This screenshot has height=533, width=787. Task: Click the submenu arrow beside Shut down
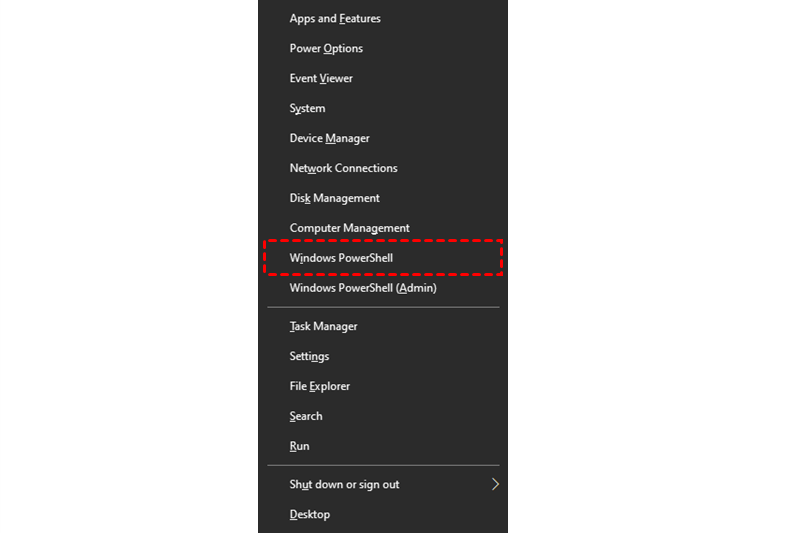494,485
